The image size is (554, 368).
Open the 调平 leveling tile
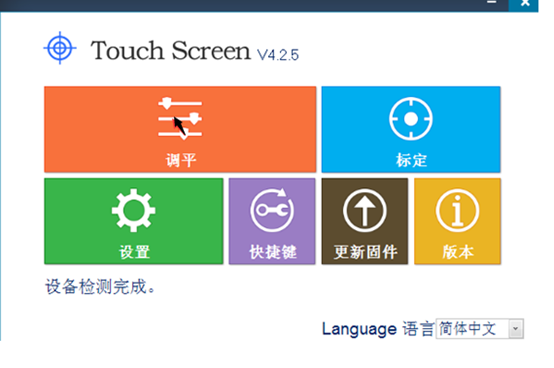pyautogui.click(x=180, y=129)
